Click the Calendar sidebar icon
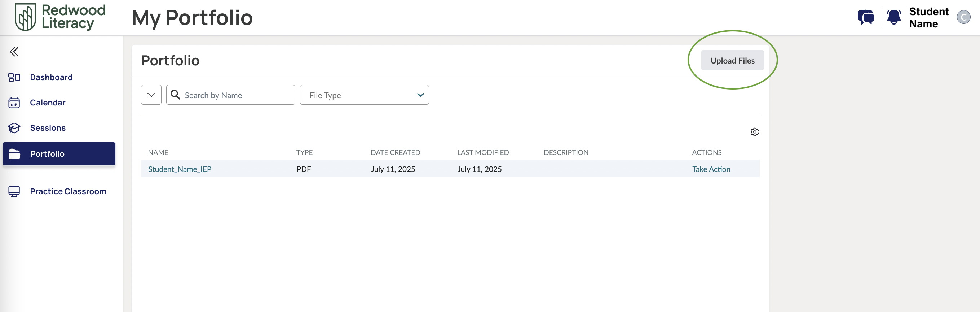 coord(14,103)
